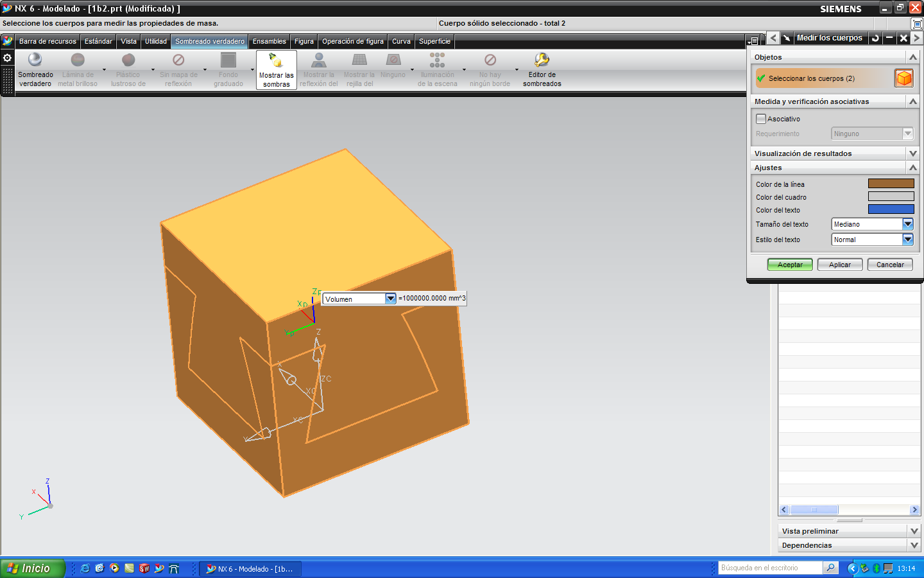924x578 pixels.
Task: Go to next dialog with right arrow
Action: pos(917,38)
